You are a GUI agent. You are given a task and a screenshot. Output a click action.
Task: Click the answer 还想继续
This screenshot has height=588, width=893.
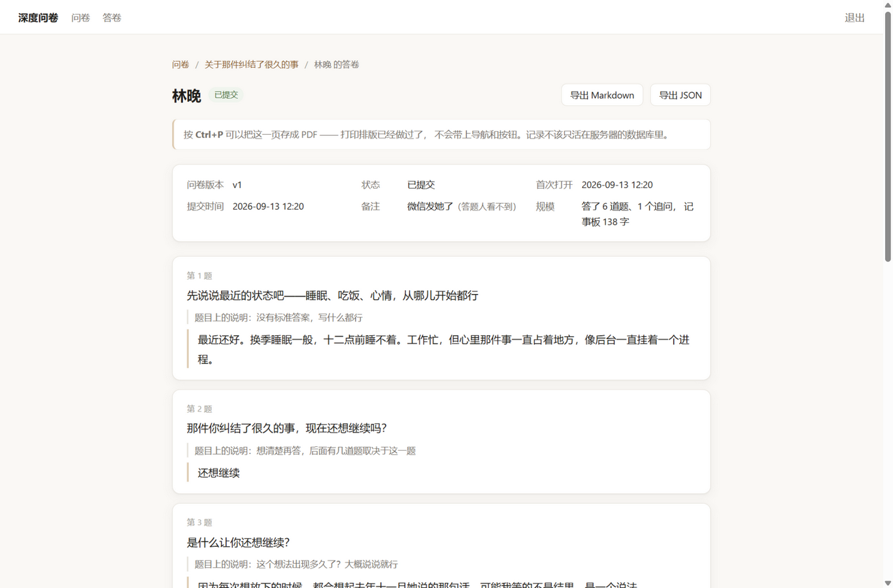tap(219, 473)
